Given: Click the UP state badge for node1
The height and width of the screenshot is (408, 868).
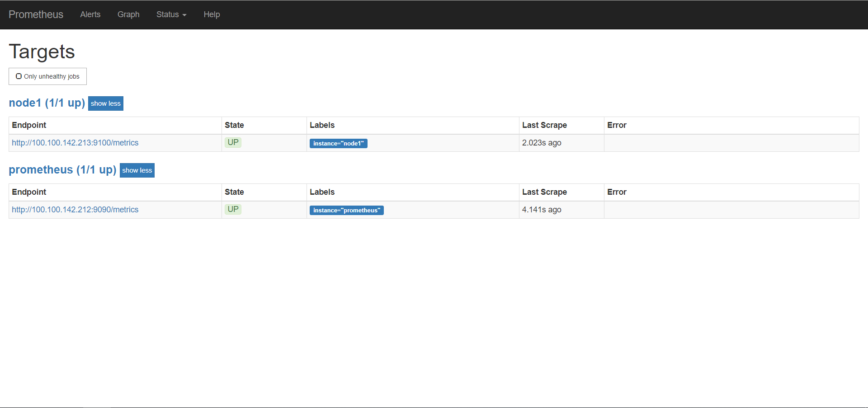Looking at the screenshot, I should (x=233, y=142).
